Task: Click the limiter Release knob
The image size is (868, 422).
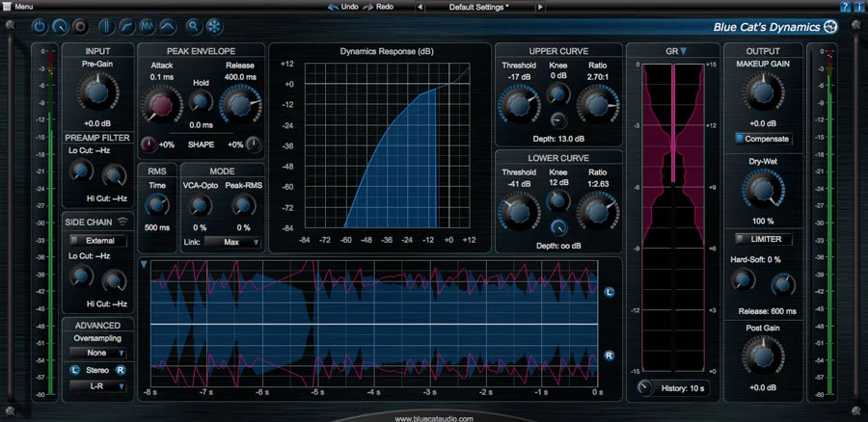Action: pos(783,284)
